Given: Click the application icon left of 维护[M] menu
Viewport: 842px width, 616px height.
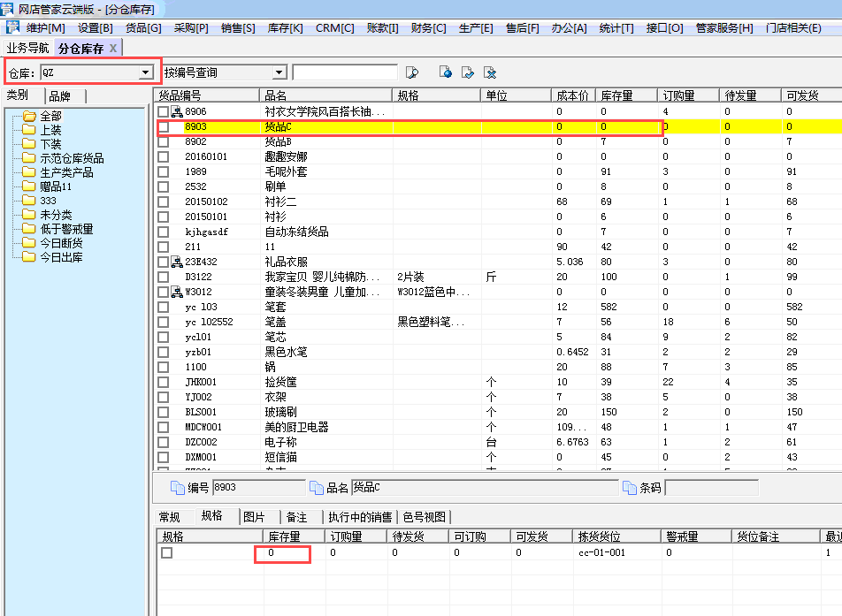Looking at the screenshot, I should [x=11, y=27].
